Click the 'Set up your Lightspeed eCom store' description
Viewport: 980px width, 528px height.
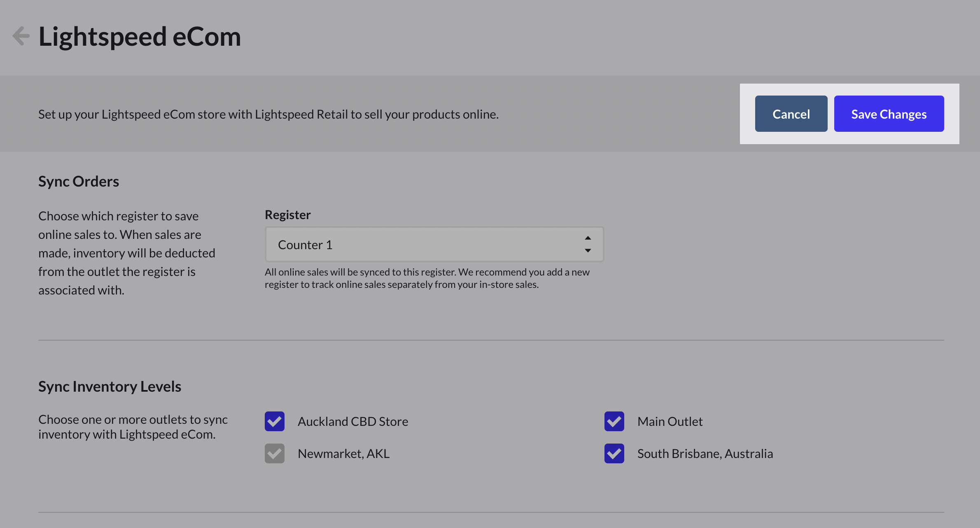pyautogui.click(x=268, y=114)
